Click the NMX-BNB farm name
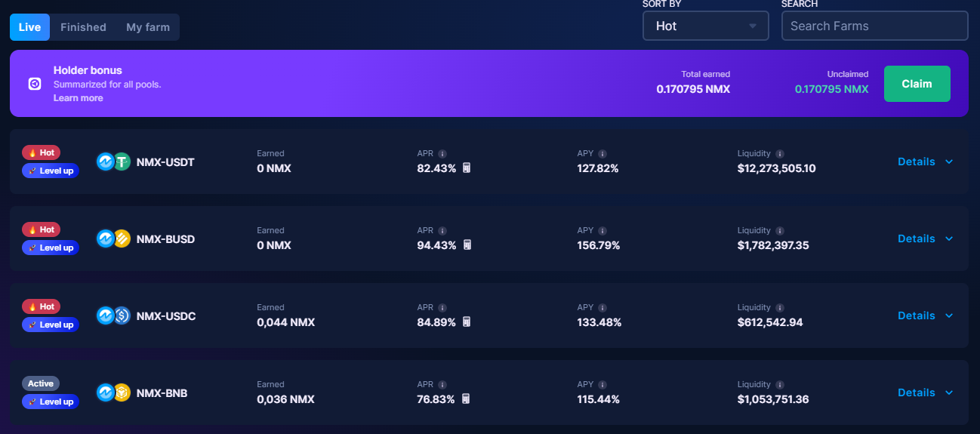The height and width of the screenshot is (434, 980). coord(162,393)
